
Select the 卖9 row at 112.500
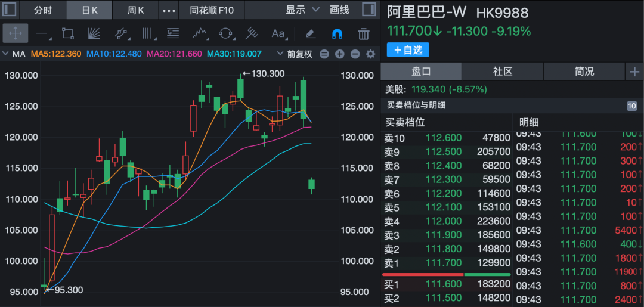pyautogui.click(x=447, y=152)
